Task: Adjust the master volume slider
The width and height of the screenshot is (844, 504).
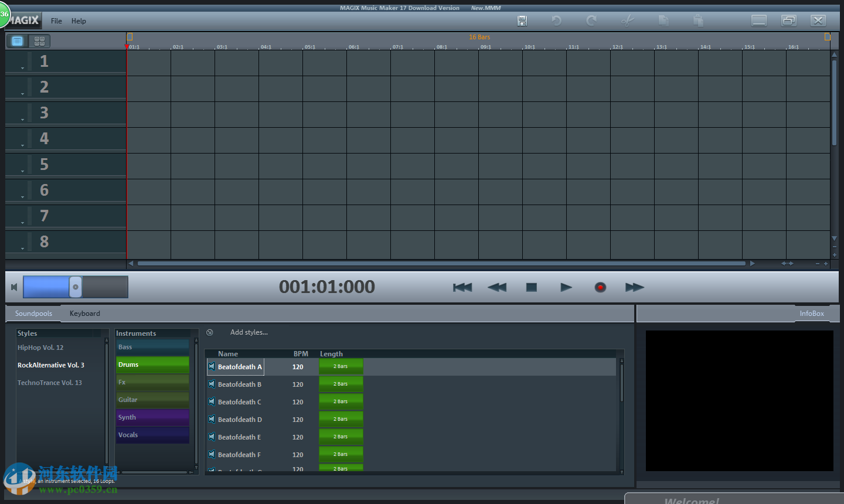Action: tap(76, 287)
